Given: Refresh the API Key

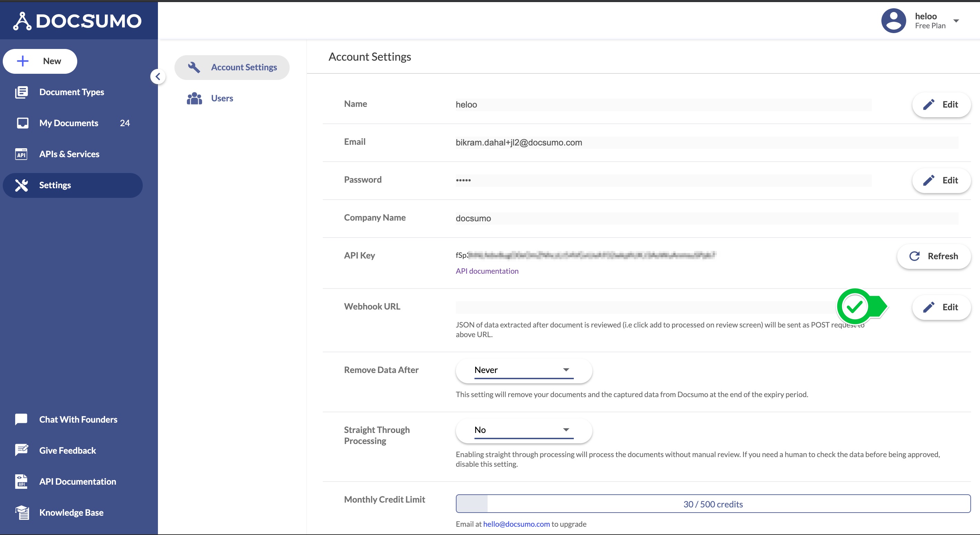Looking at the screenshot, I should [933, 256].
